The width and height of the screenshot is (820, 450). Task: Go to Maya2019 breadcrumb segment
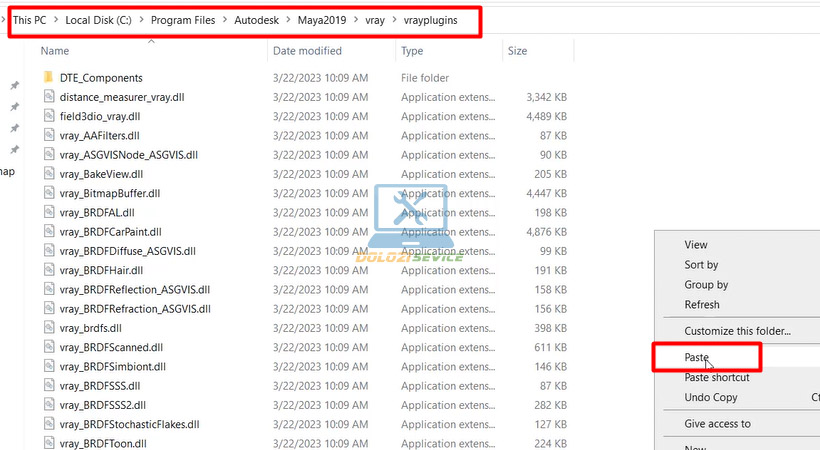point(322,20)
